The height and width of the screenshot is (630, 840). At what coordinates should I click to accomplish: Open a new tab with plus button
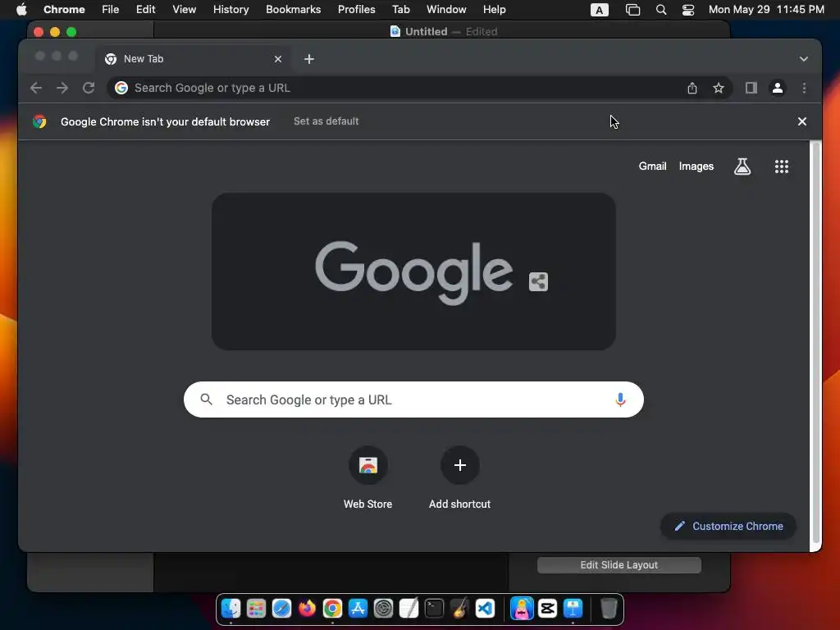(x=309, y=59)
